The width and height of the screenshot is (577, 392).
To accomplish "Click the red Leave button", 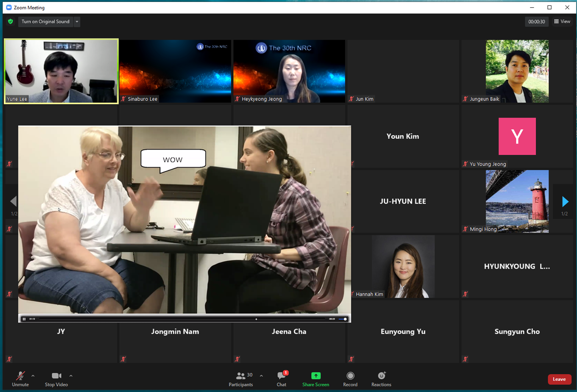I will (x=559, y=379).
